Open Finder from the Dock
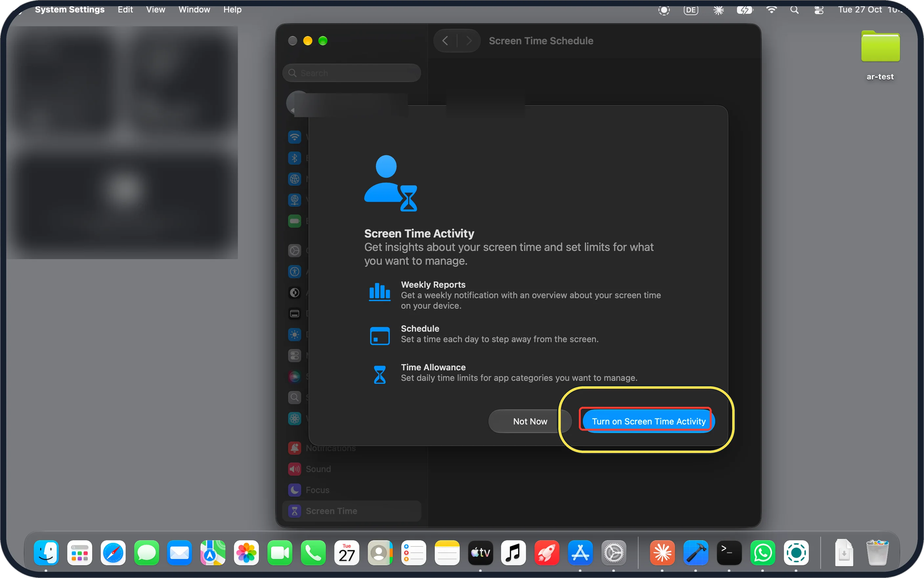This screenshot has height=578, width=924. point(46,552)
